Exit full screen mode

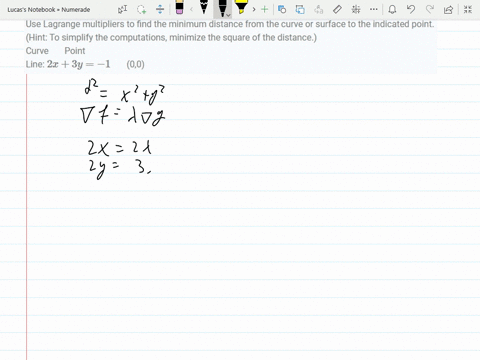[468, 9]
